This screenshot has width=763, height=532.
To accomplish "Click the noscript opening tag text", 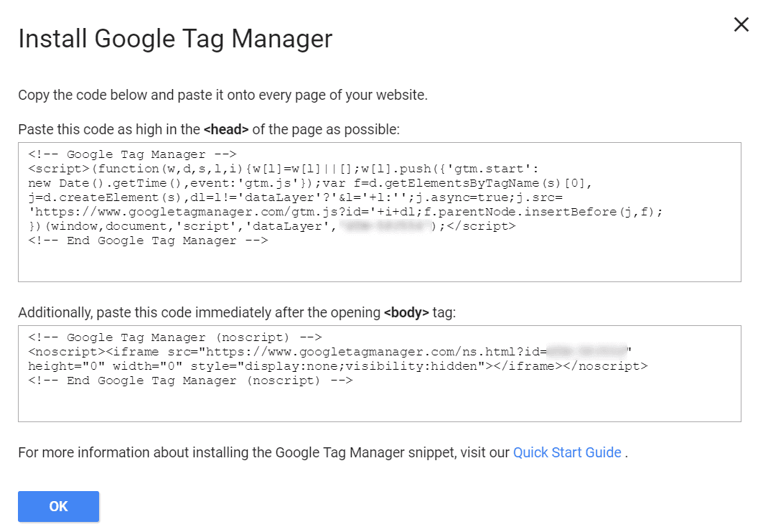I will pyautogui.click(x=50, y=352).
